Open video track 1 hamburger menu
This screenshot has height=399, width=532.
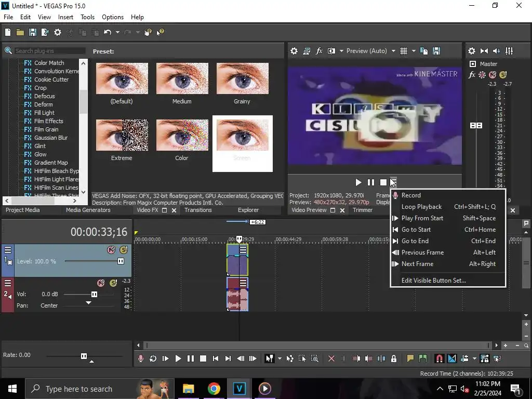click(7, 250)
